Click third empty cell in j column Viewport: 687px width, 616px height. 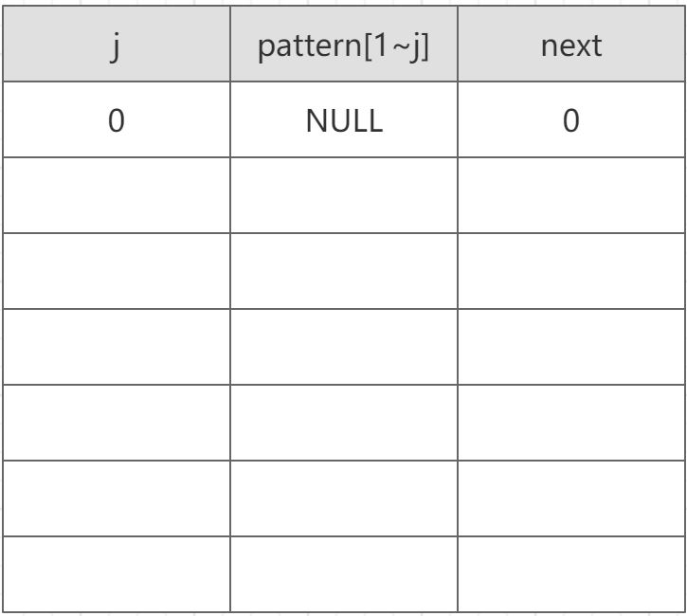[117, 347]
